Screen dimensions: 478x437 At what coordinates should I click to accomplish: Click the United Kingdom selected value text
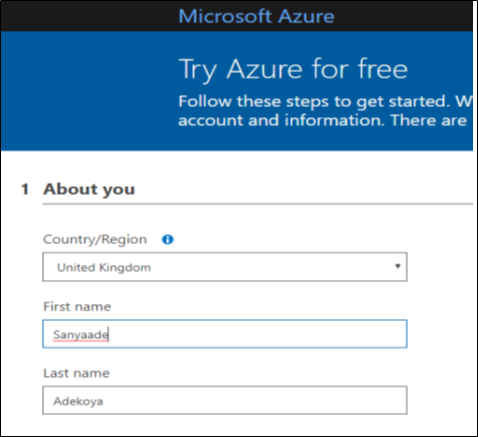(x=104, y=267)
